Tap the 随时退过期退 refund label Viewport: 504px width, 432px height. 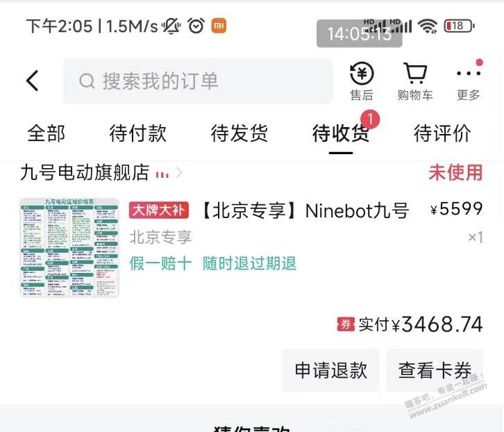pos(249,264)
